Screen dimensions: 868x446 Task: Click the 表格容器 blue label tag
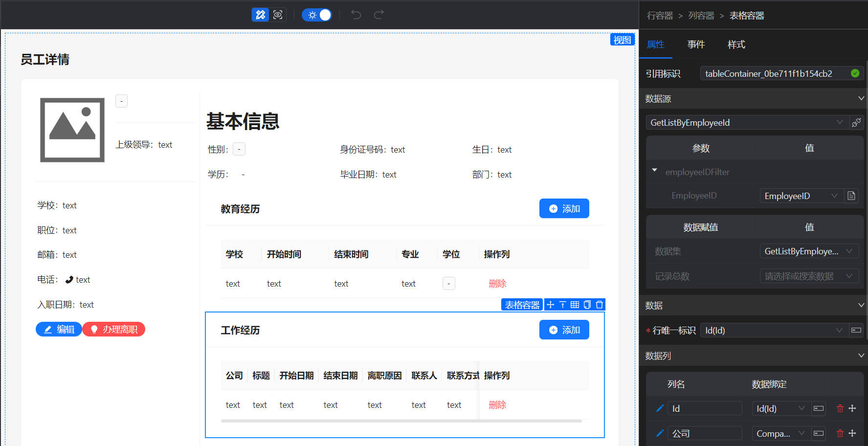click(x=522, y=305)
